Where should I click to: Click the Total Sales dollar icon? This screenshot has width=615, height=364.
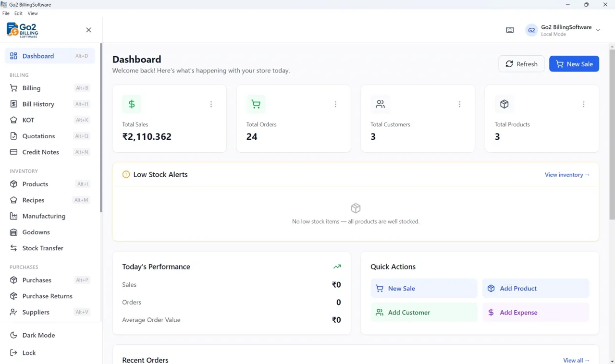coord(132,104)
